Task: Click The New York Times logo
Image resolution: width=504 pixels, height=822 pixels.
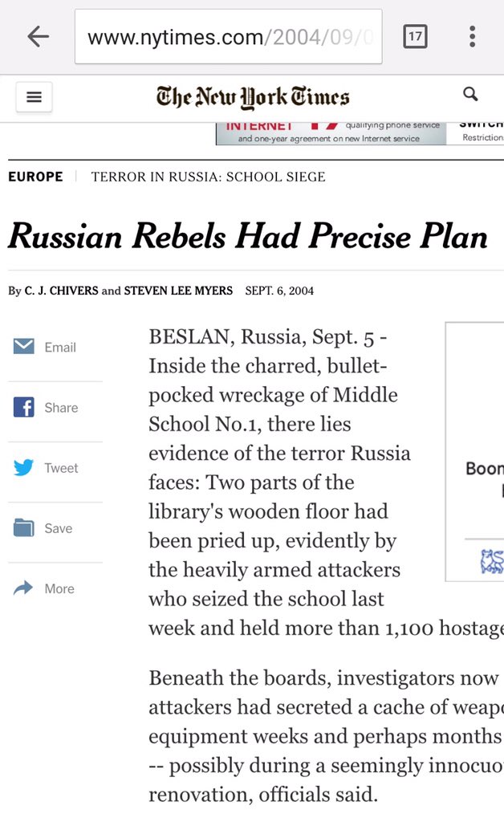Action: [x=253, y=97]
